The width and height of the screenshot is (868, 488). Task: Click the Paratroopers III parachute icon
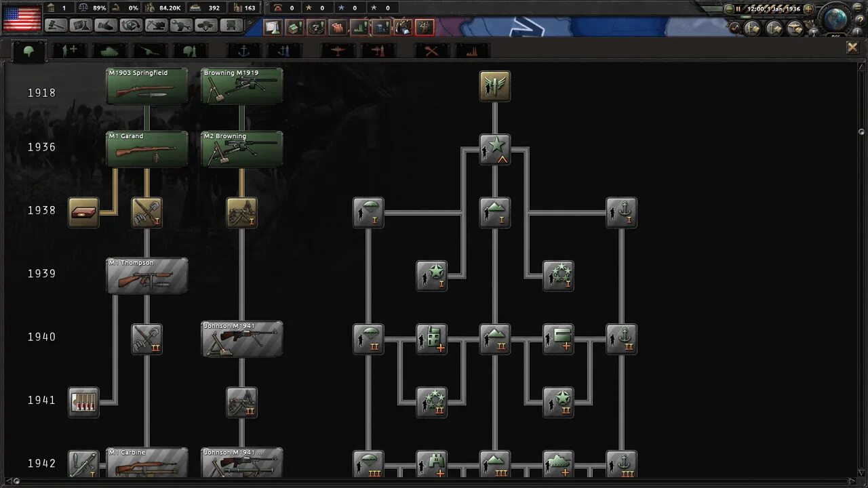368,464
